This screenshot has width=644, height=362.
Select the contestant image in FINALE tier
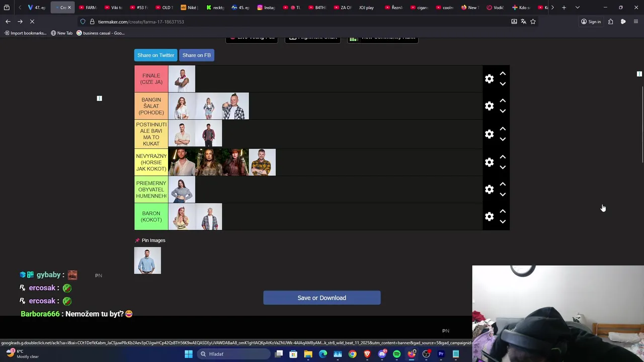[182, 79]
